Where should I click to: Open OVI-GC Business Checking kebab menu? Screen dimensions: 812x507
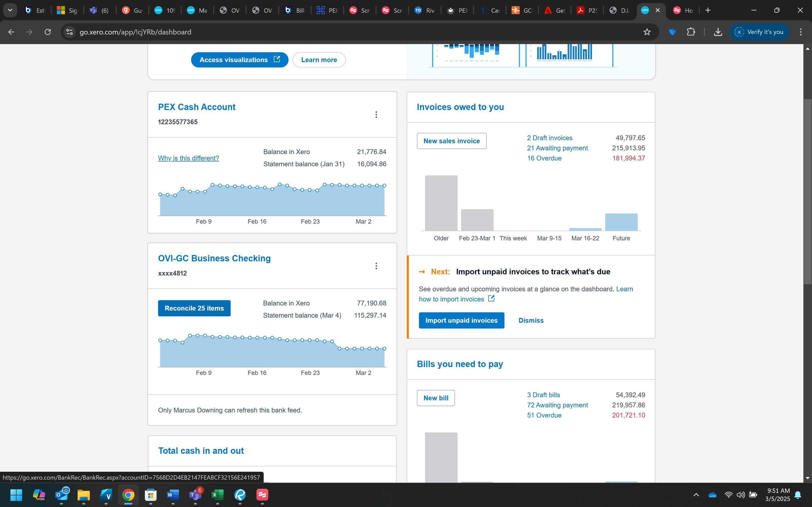tap(376, 266)
